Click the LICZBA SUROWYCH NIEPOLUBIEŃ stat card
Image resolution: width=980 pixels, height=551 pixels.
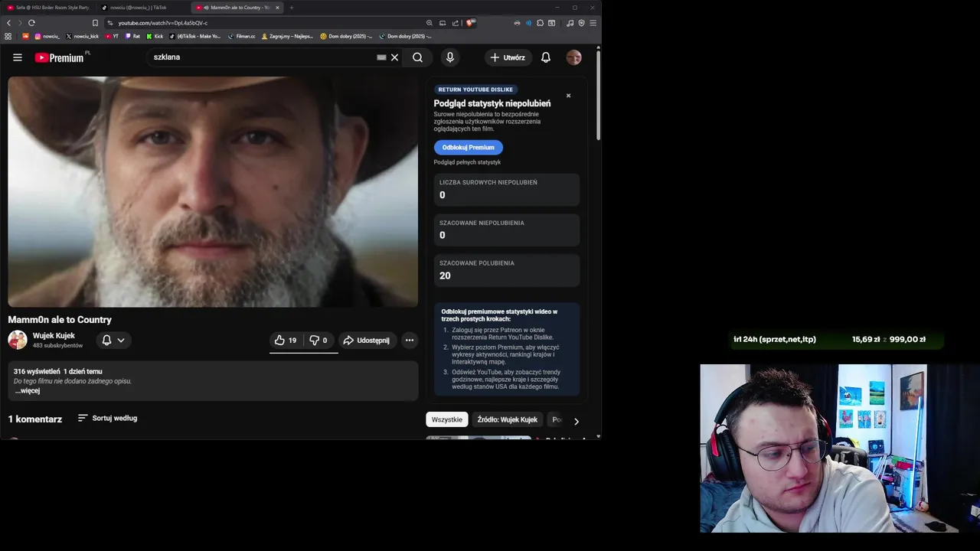coord(507,190)
